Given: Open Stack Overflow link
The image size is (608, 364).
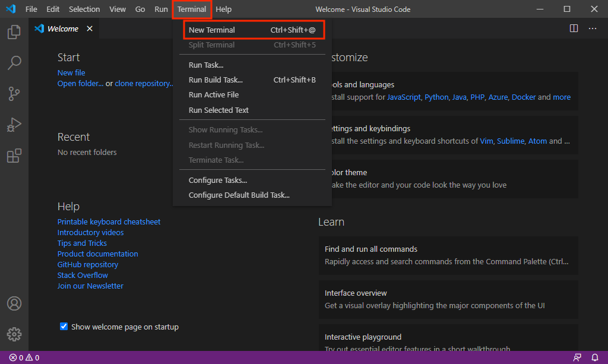Looking at the screenshot, I should (83, 276).
